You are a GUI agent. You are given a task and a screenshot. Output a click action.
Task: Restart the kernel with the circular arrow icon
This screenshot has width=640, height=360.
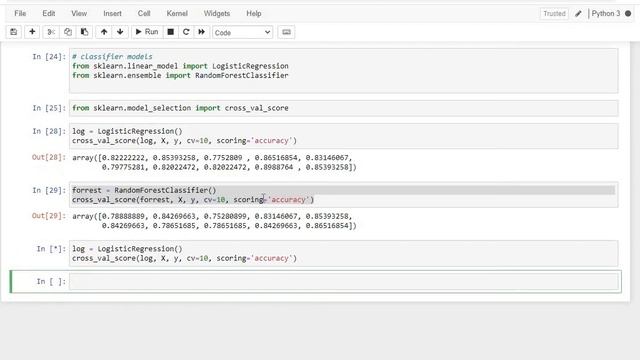[x=186, y=32]
